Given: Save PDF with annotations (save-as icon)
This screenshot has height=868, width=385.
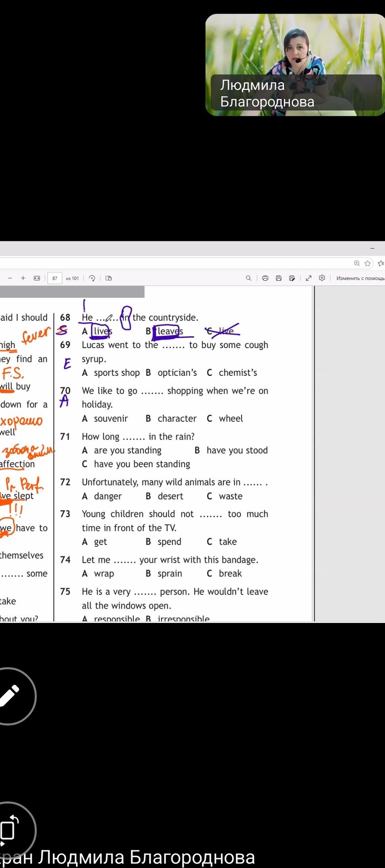Looking at the screenshot, I should click(x=292, y=278).
